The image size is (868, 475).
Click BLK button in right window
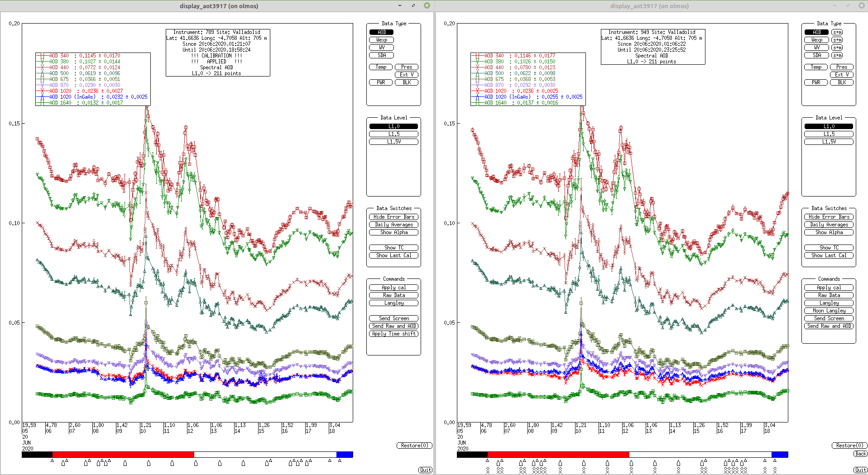842,82
